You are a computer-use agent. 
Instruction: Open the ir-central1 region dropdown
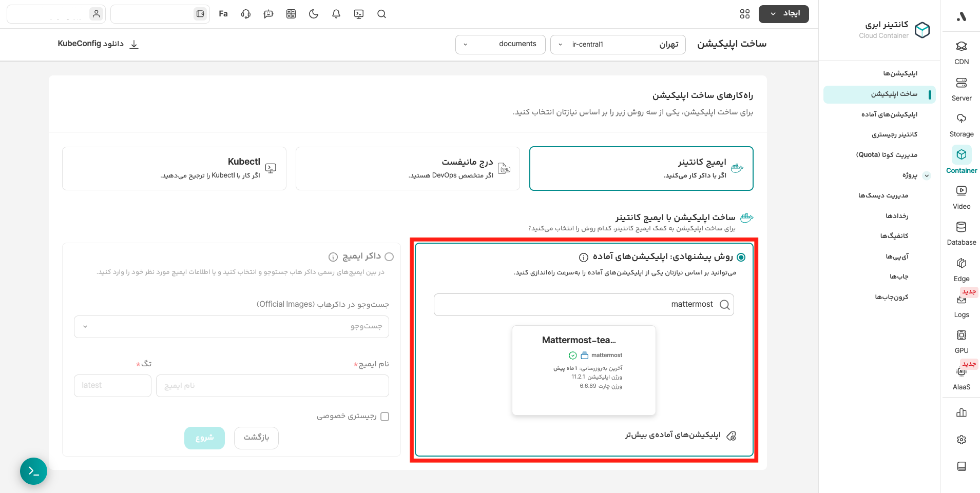(x=618, y=44)
